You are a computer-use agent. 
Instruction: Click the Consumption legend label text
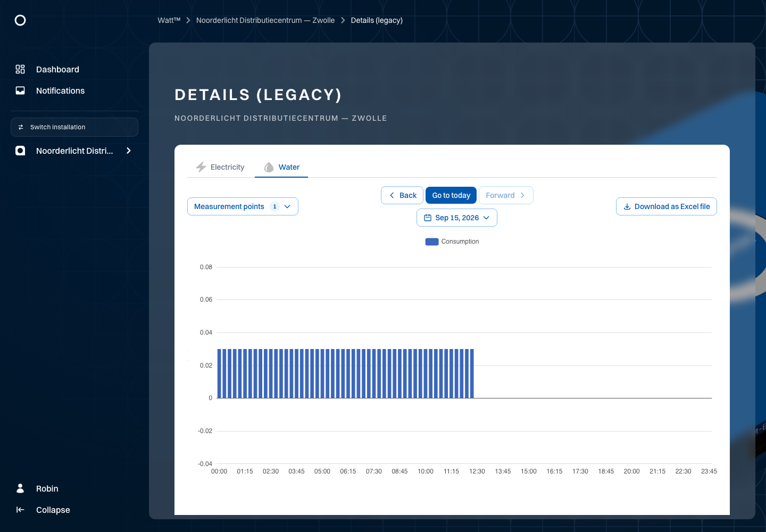click(x=460, y=242)
